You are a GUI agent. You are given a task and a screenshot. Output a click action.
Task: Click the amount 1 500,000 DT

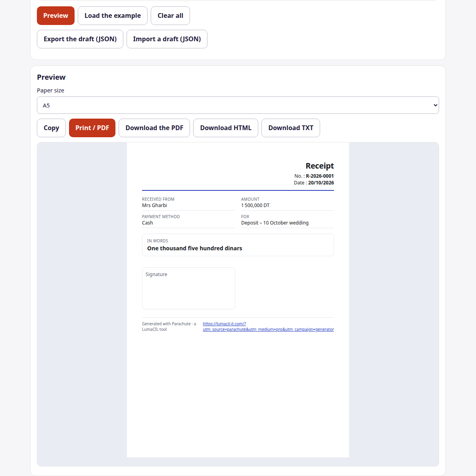click(255, 205)
